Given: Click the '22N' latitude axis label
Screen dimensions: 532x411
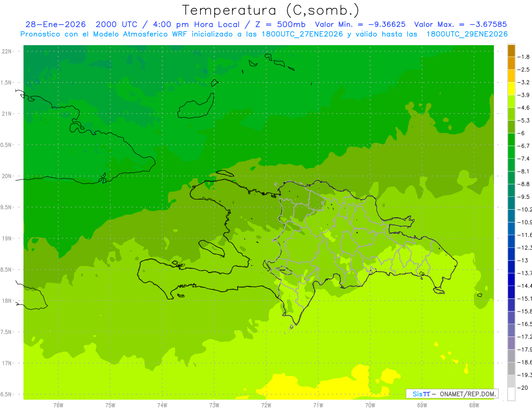Looking at the screenshot, I should (x=7, y=51).
